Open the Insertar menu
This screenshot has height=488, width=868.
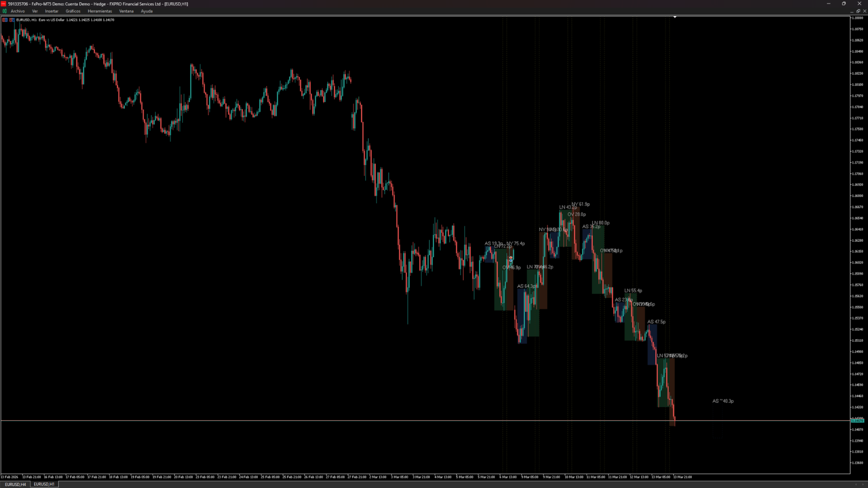52,11
